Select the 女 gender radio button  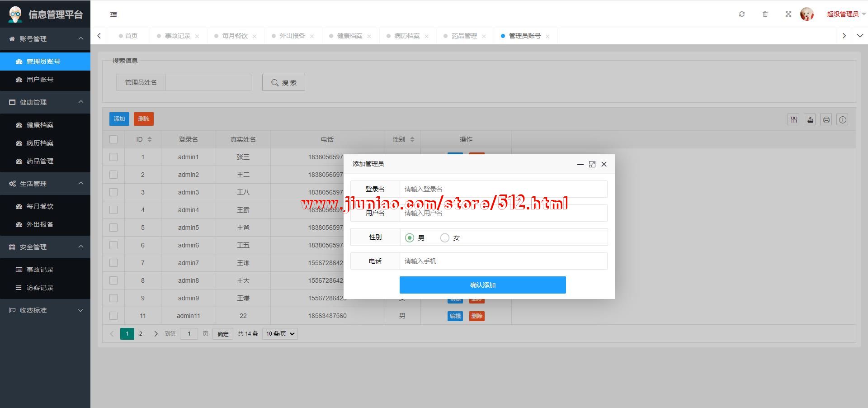[445, 237]
